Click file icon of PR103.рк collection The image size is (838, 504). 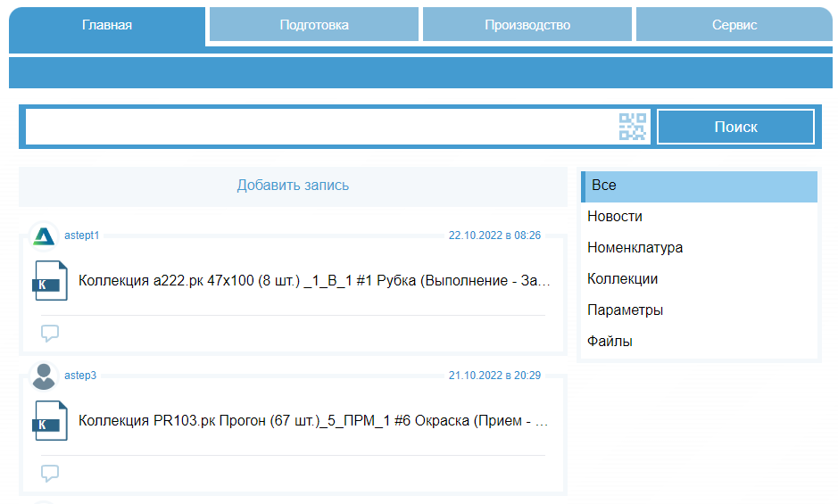pos(51,421)
